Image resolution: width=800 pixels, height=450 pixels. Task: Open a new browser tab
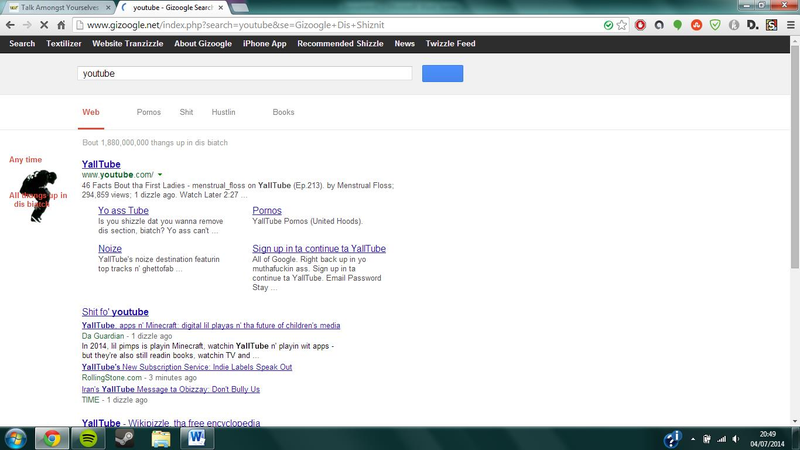click(239, 8)
